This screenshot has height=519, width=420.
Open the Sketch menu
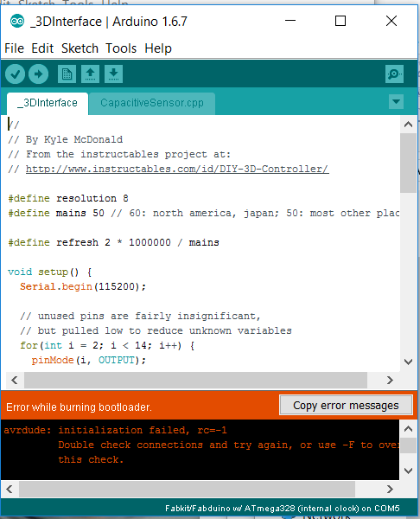click(x=80, y=48)
